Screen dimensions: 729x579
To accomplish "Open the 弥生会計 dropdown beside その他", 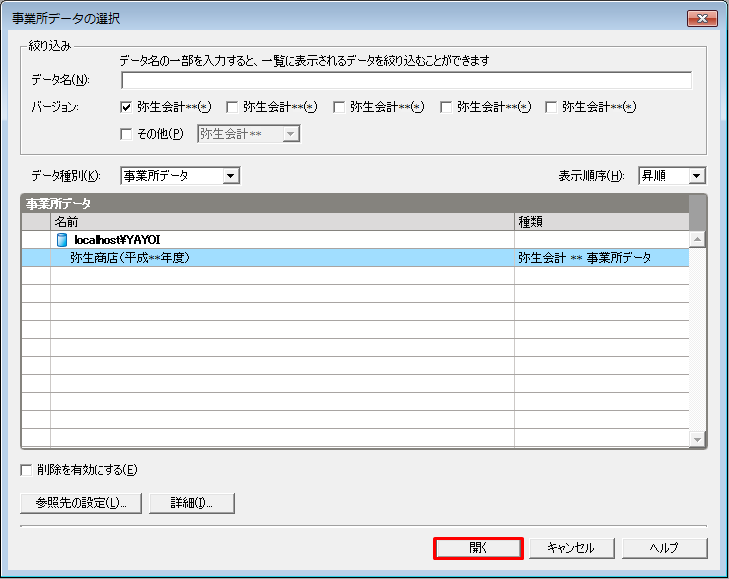I will [x=291, y=133].
